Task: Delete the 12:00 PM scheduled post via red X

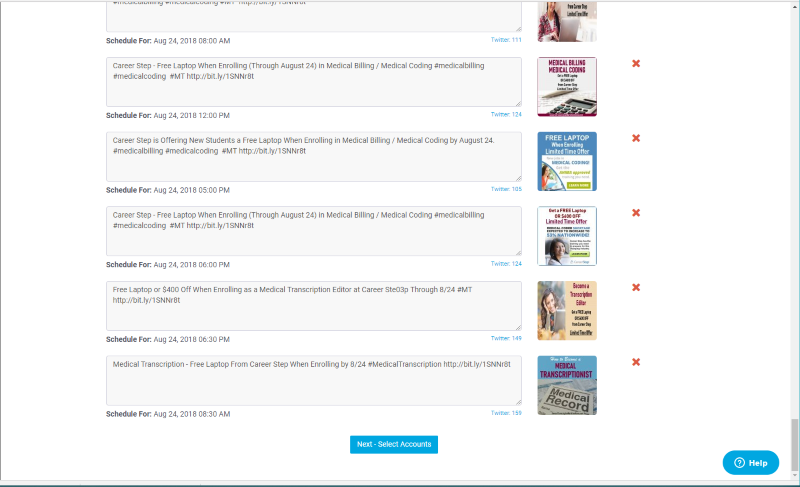Action: coord(636,64)
